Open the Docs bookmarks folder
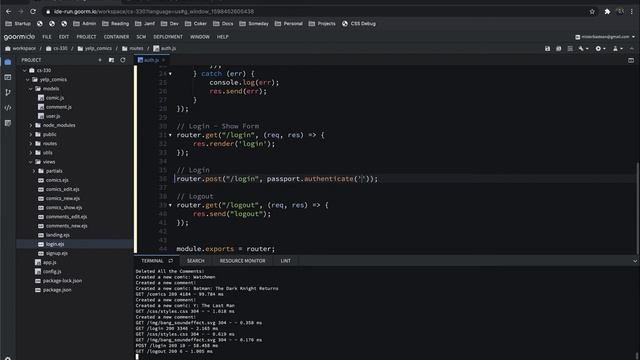This screenshot has width=640, height=360. click(x=223, y=24)
